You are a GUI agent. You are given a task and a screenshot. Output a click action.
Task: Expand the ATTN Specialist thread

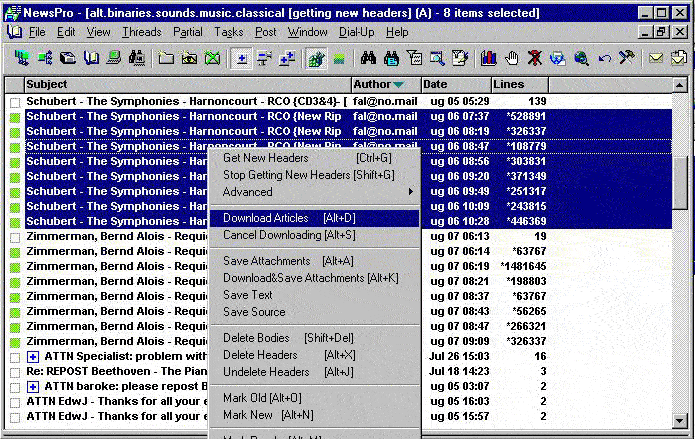point(33,357)
